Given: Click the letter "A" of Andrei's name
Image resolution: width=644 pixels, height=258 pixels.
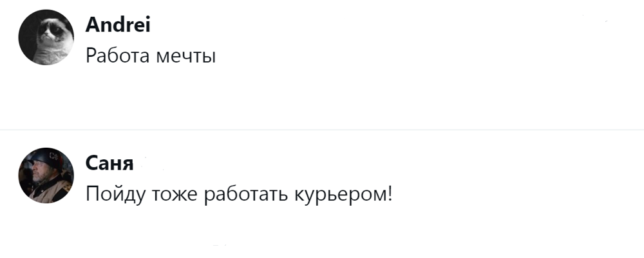Looking at the screenshot, I should point(91,26).
